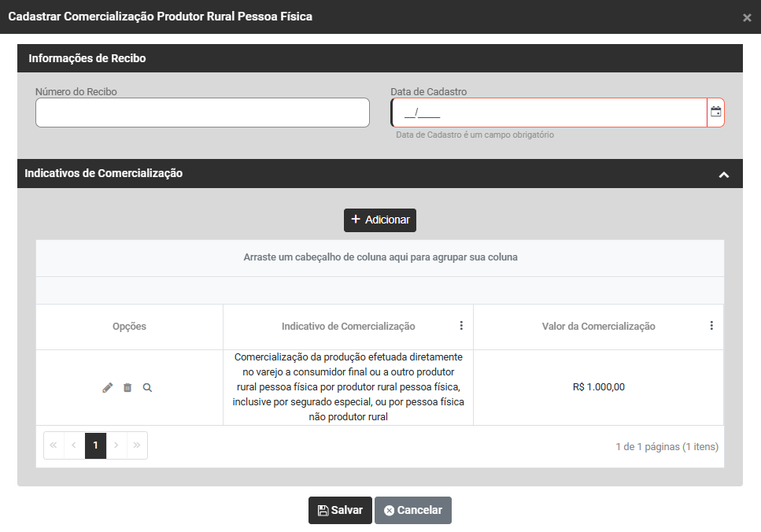
Task: Sort by Indicativo de Comercialização column header
Action: pos(348,327)
